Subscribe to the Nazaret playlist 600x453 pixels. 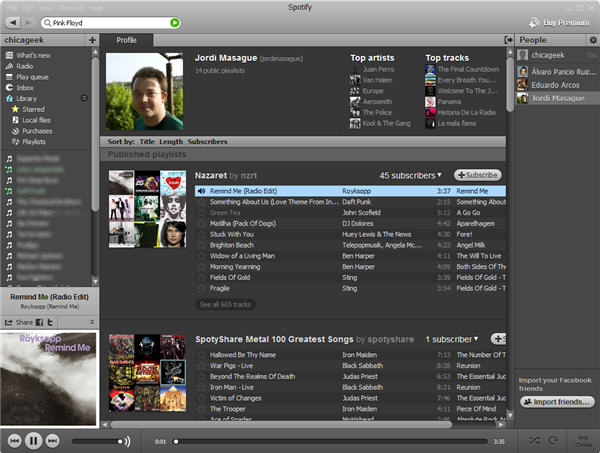pyautogui.click(x=477, y=175)
